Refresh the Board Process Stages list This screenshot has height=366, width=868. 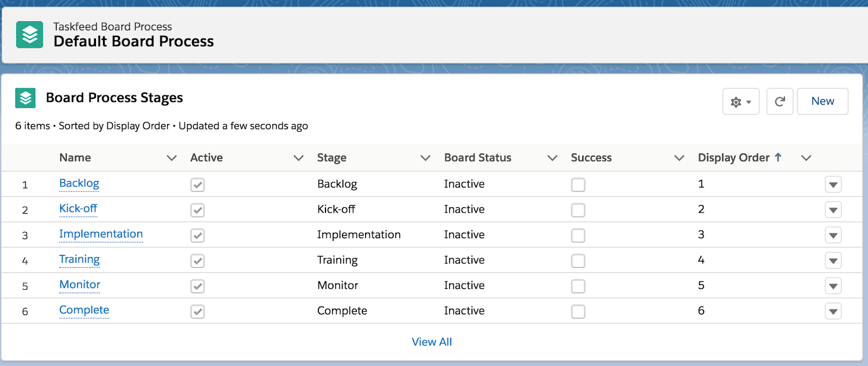pos(780,102)
